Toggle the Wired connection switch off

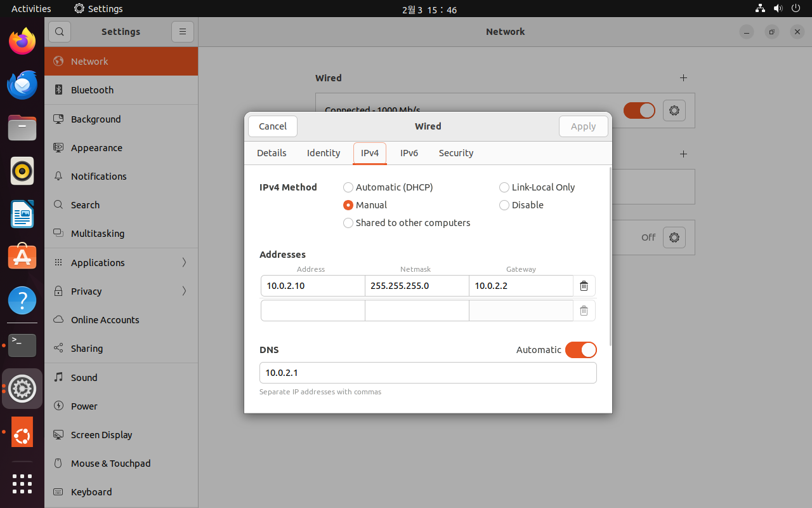[639, 110]
